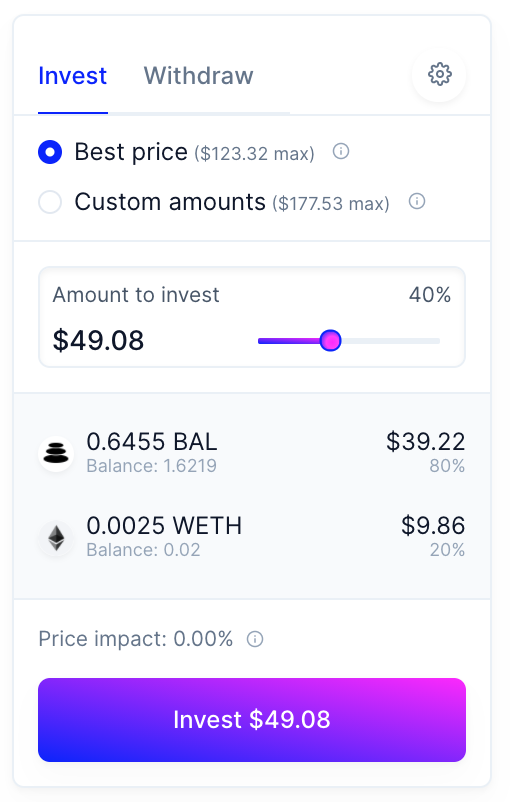Click the pink investment slider handle
The height and width of the screenshot is (802, 510).
[330, 341]
